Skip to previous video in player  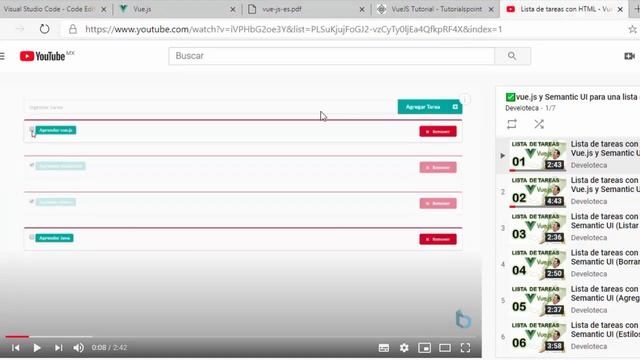coord(16,348)
